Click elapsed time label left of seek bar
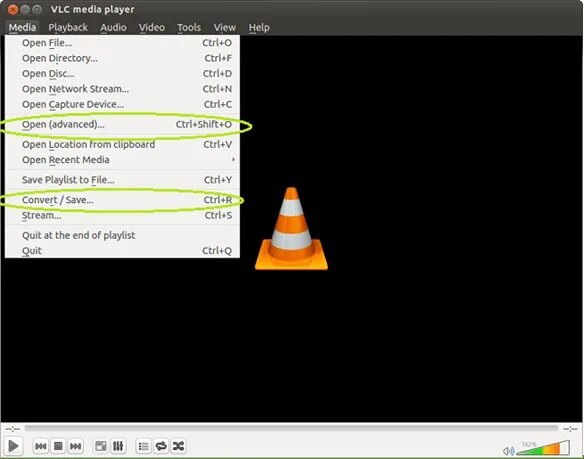Viewport: 584px width, 459px height. click(13, 429)
